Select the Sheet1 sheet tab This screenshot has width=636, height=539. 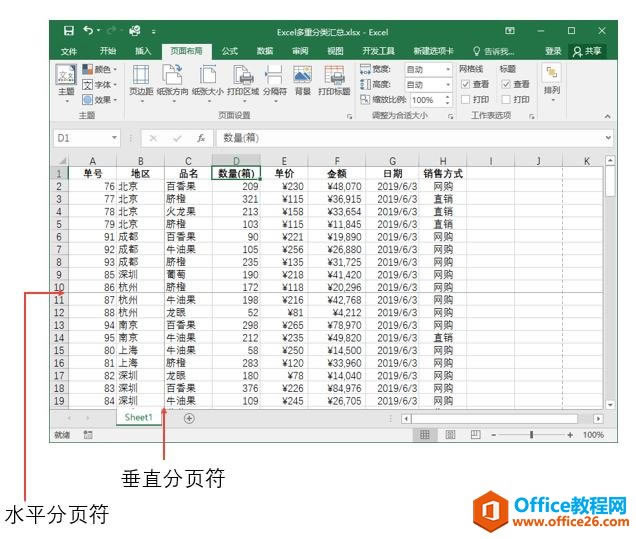tap(138, 417)
